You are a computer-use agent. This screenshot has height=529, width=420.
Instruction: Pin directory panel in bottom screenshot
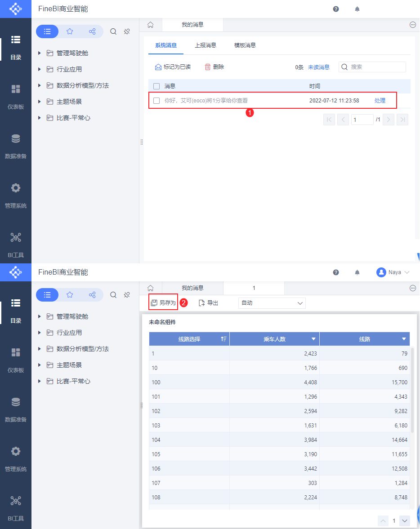(127, 295)
